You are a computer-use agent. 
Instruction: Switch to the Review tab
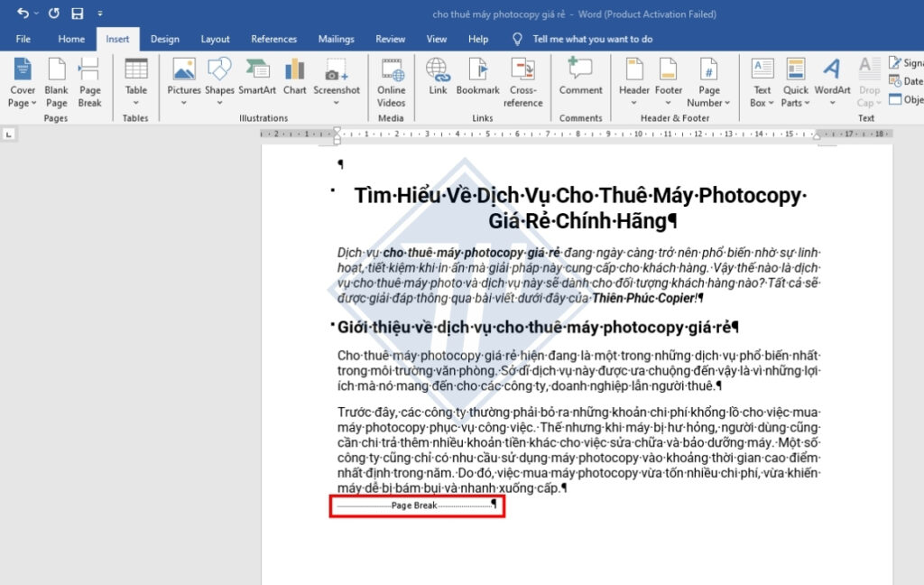click(x=390, y=39)
